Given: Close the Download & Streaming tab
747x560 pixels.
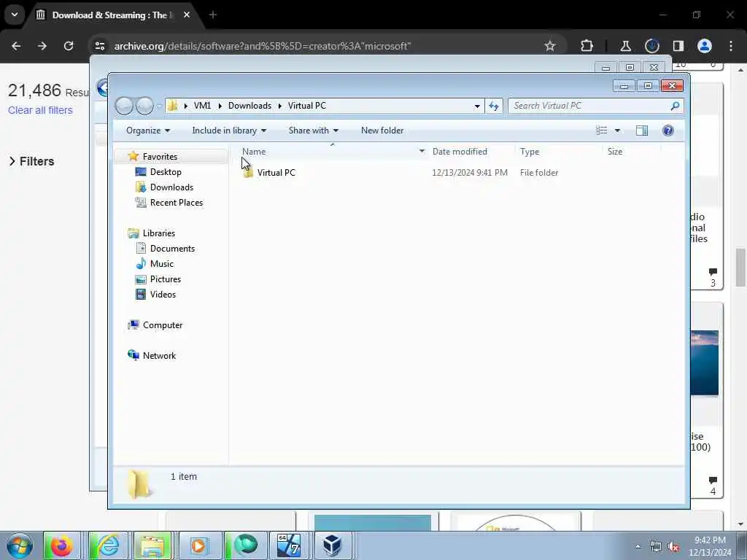Looking at the screenshot, I should point(187,15).
